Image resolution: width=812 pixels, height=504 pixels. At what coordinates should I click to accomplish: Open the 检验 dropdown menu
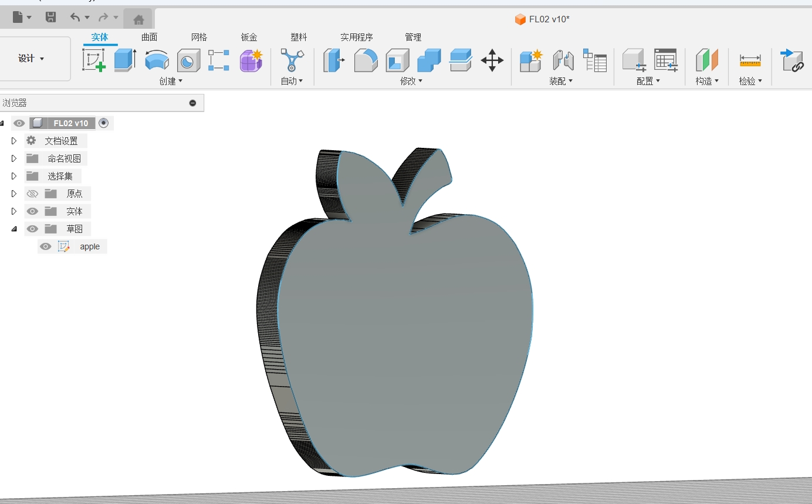click(750, 81)
